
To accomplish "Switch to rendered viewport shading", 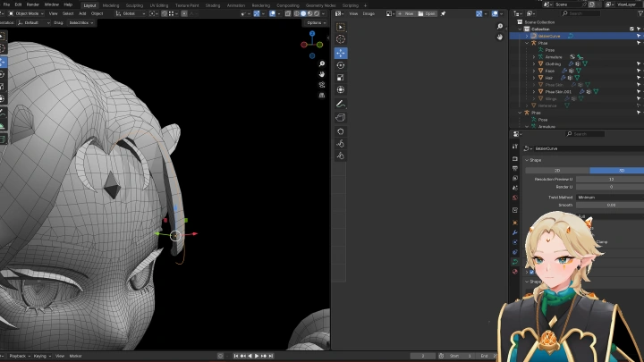I will [317, 13].
